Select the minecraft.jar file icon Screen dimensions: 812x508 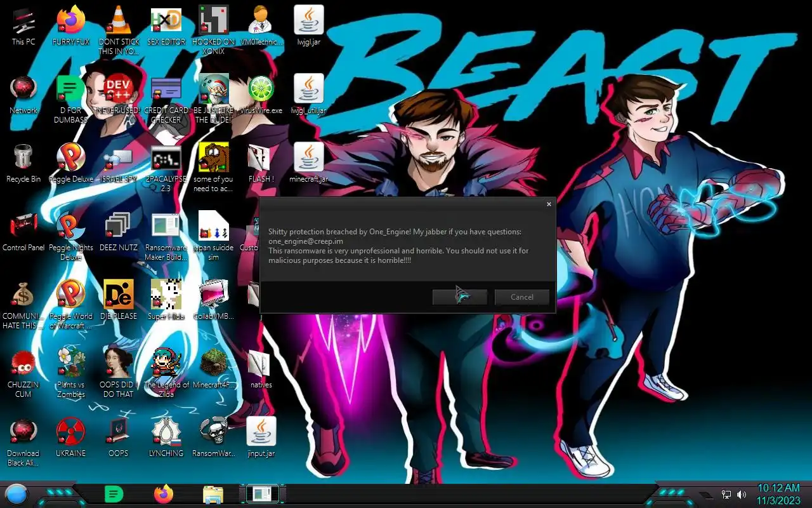click(309, 164)
